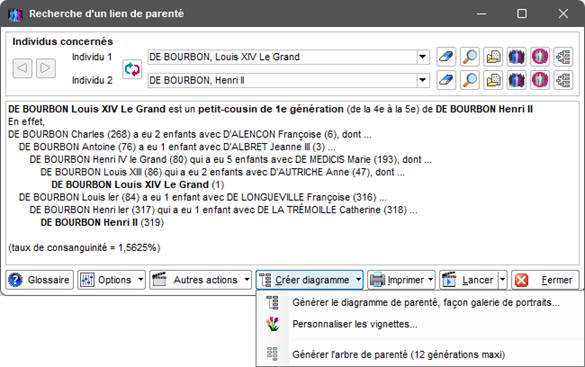
Task: Click the pink circle person icon, Individu 2
Action: (x=540, y=80)
